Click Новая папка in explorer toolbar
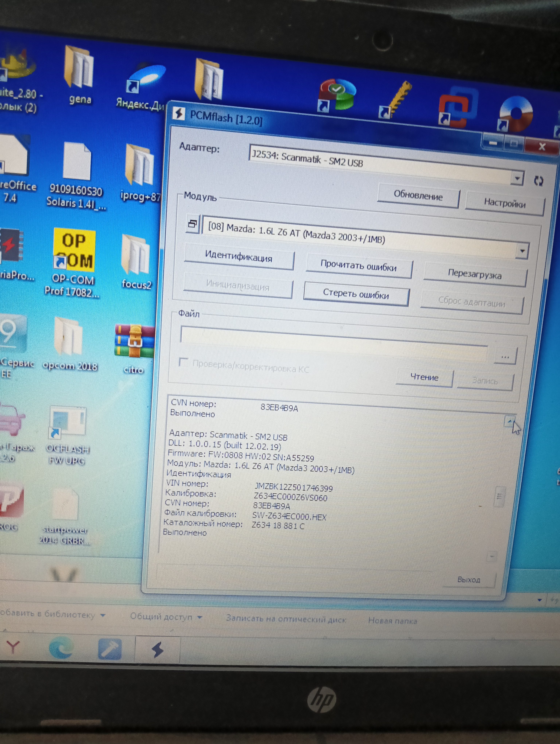Image resolution: width=560 pixels, height=744 pixels. 392,621
